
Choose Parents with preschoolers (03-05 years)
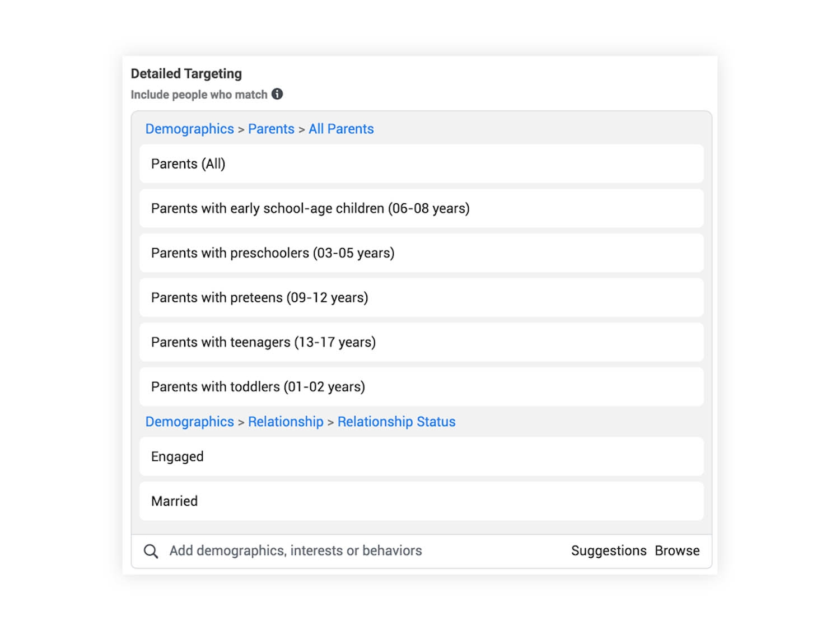[x=421, y=253]
